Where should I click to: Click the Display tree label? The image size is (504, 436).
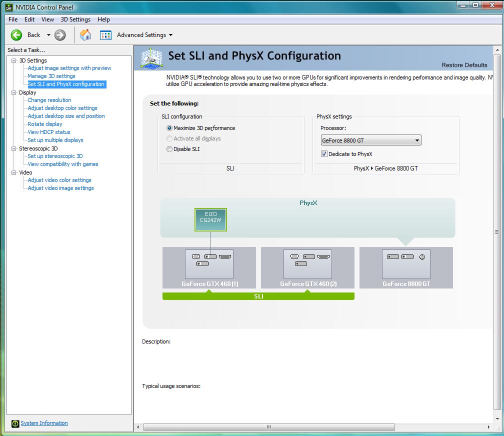pyautogui.click(x=27, y=92)
